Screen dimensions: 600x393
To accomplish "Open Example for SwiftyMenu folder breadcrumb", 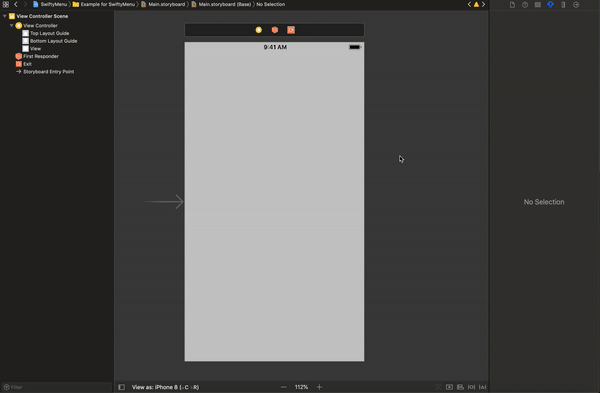I will (104, 5).
